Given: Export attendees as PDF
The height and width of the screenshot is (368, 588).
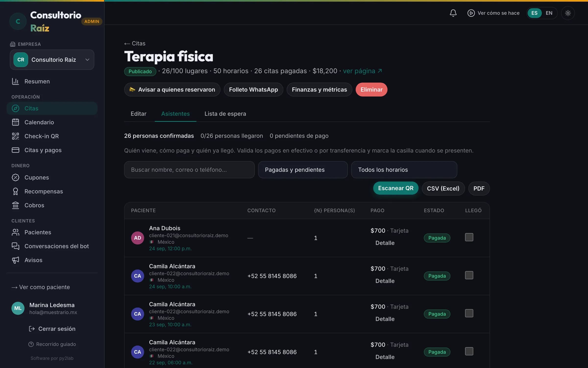Looking at the screenshot, I should tap(479, 188).
